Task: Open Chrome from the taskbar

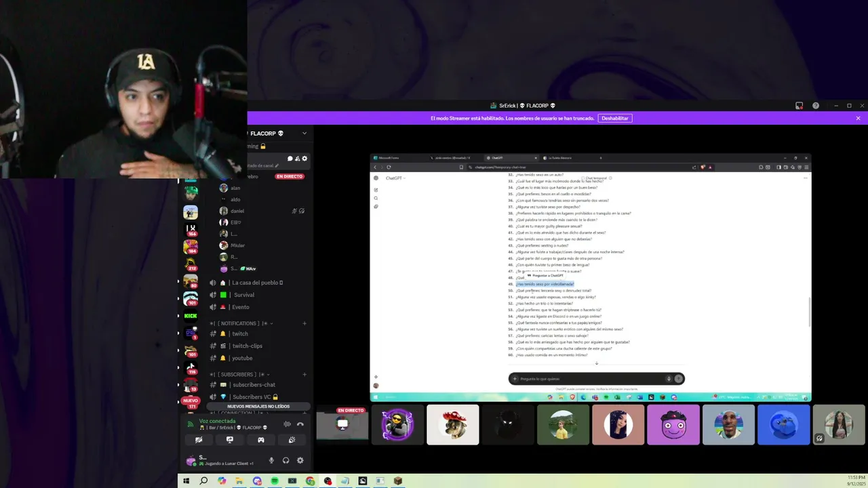Action: tap(310, 481)
